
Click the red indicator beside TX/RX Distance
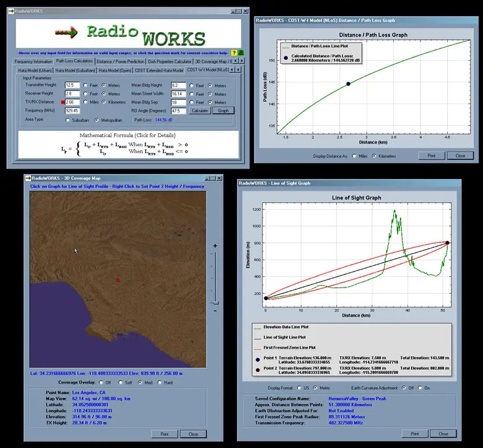click(x=61, y=102)
